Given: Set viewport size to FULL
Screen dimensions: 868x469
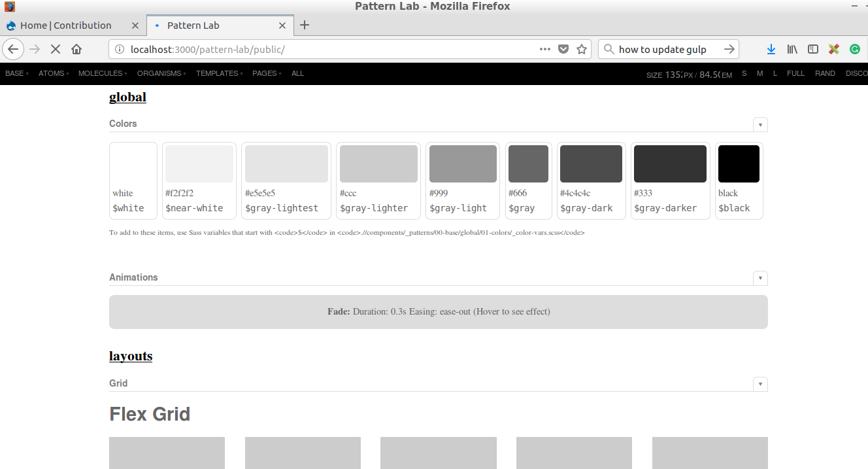Looking at the screenshot, I should (x=795, y=73).
